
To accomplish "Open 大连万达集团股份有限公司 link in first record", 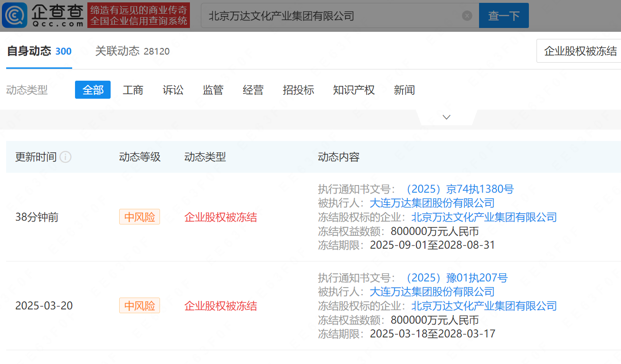I will pos(432,203).
